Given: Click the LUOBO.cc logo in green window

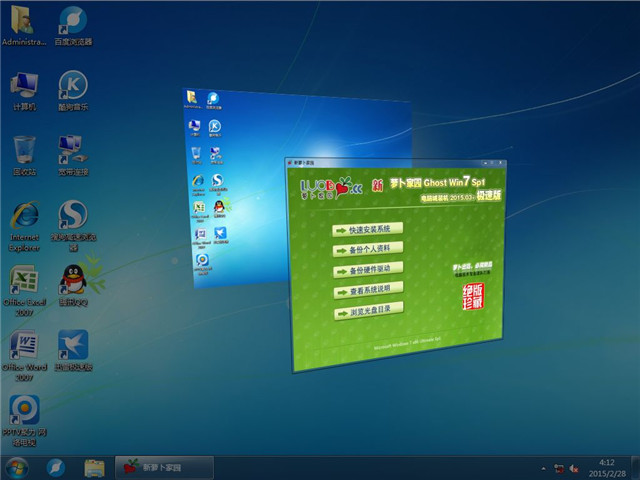Looking at the screenshot, I should 331,188.
